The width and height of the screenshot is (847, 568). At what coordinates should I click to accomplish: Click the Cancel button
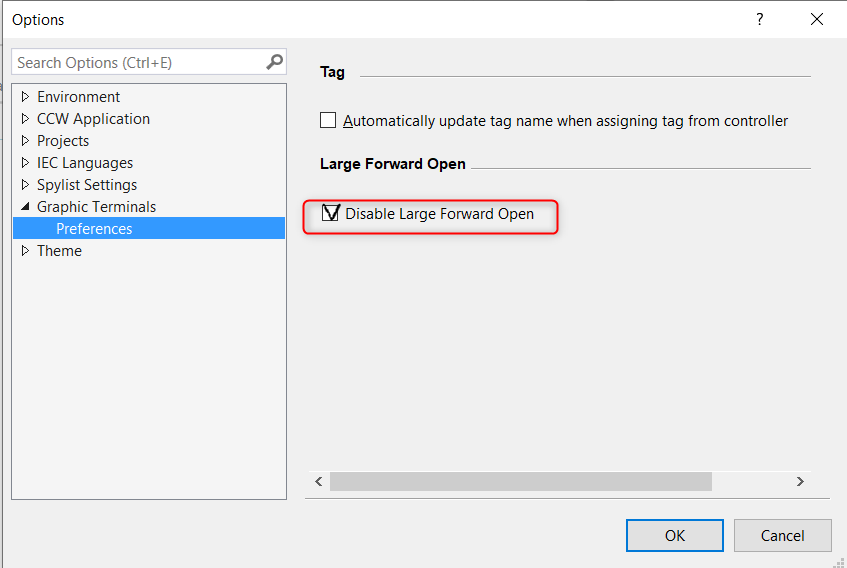click(782, 535)
